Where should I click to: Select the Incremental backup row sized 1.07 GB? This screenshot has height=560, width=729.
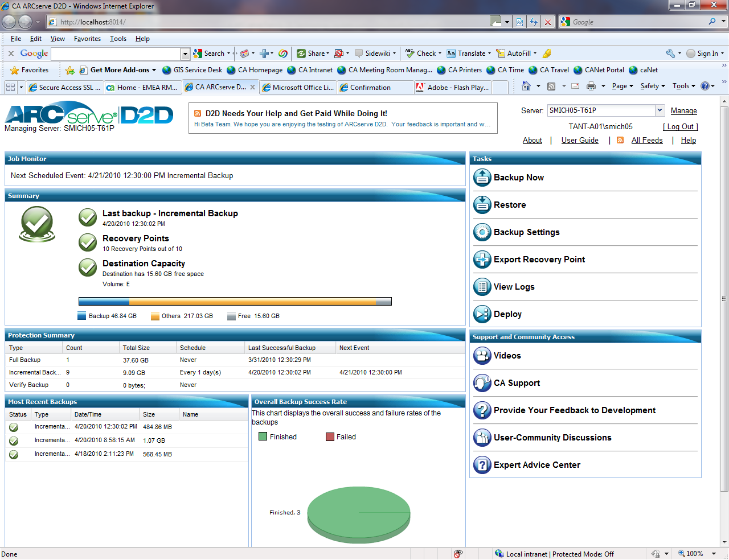click(x=126, y=440)
